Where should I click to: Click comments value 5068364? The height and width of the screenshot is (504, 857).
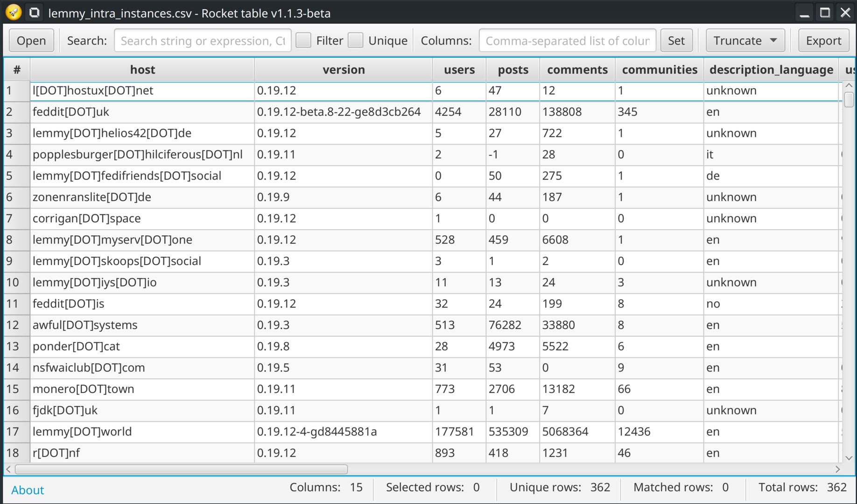point(577,432)
